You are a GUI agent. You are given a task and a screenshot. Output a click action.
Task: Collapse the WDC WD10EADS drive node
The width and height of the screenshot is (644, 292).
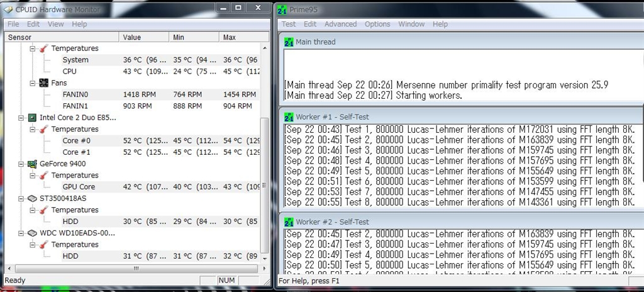coord(21,233)
